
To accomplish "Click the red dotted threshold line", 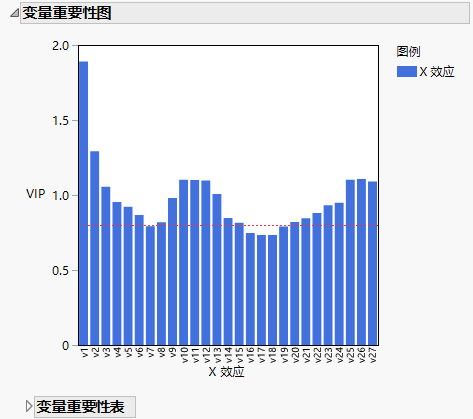I will pos(231,226).
